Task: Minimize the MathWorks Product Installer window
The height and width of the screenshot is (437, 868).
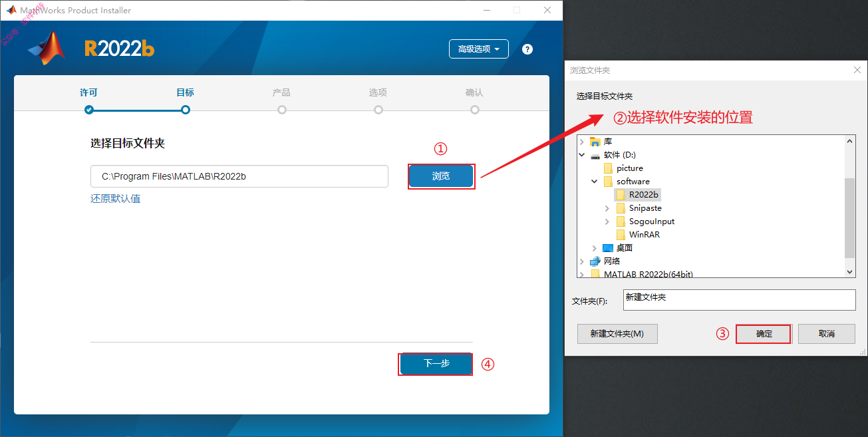Action: 486,10
